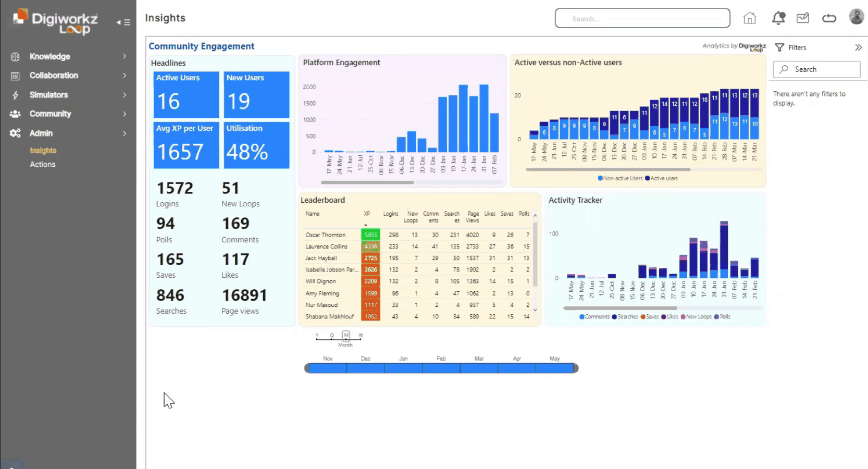Click the right handle of timeline slider
Image resolution: width=868 pixels, height=469 pixels.
pos(576,368)
